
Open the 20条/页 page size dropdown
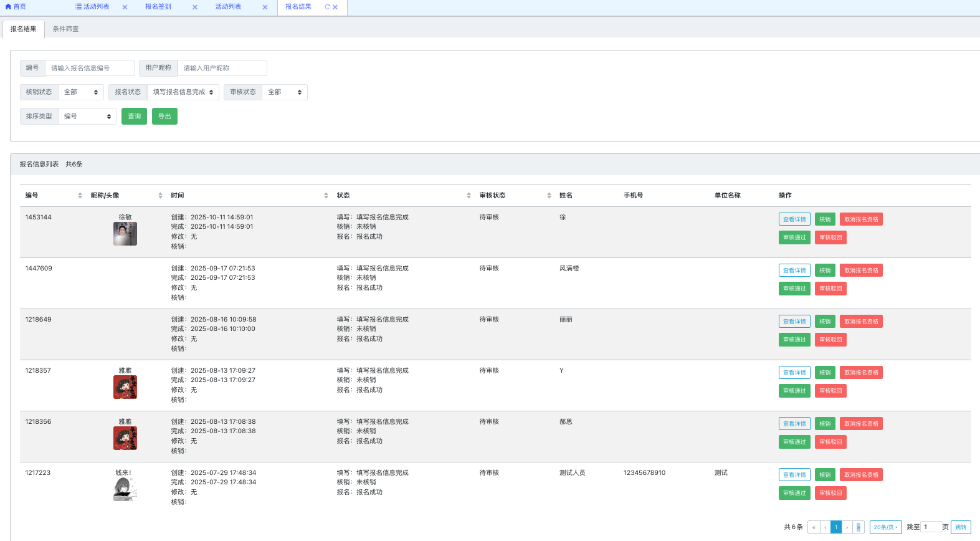pyautogui.click(x=885, y=527)
